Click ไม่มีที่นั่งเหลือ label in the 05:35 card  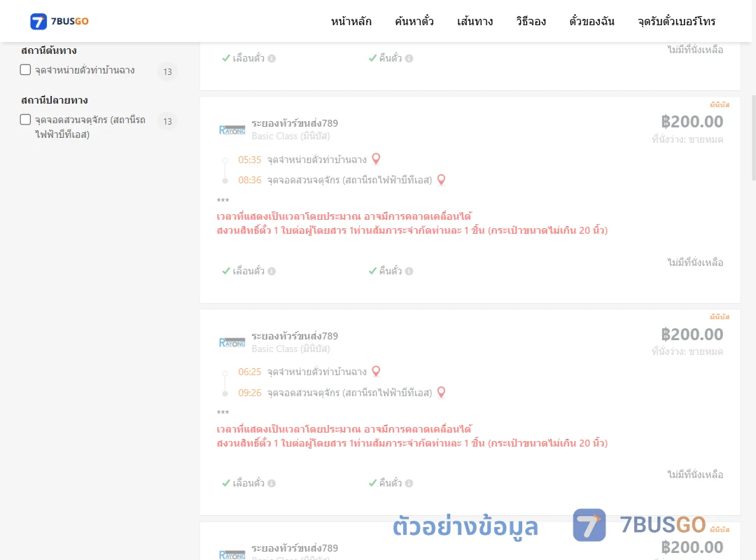tap(695, 262)
